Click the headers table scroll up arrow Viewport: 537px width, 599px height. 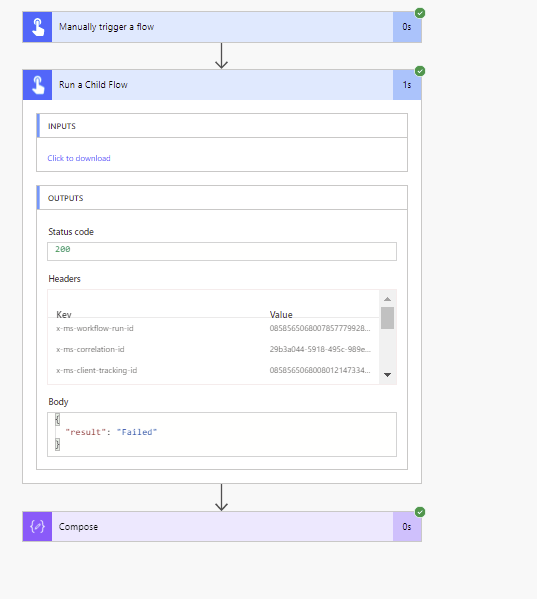[x=387, y=299]
